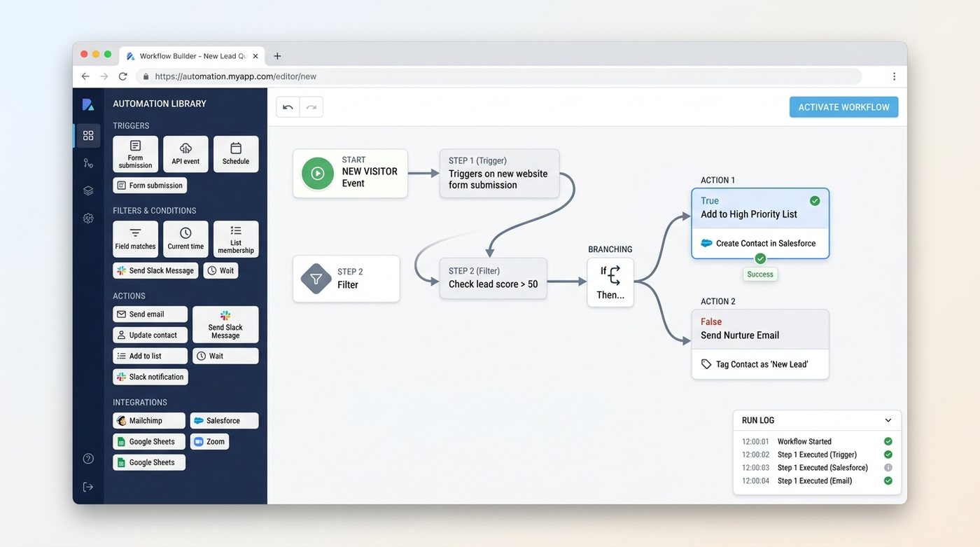Select the Send email action
This screenshot has height=547, width=980.
tap(150, 314)
